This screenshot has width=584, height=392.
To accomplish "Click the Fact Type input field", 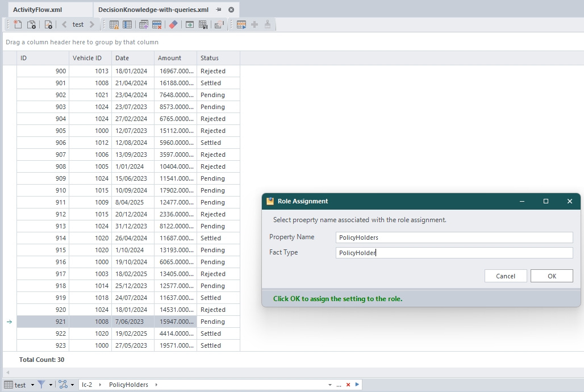I will [454, 253].
